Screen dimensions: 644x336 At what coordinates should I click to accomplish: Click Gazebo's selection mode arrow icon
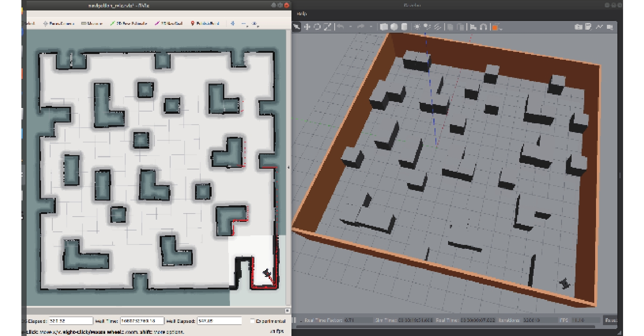click(297, 27)
